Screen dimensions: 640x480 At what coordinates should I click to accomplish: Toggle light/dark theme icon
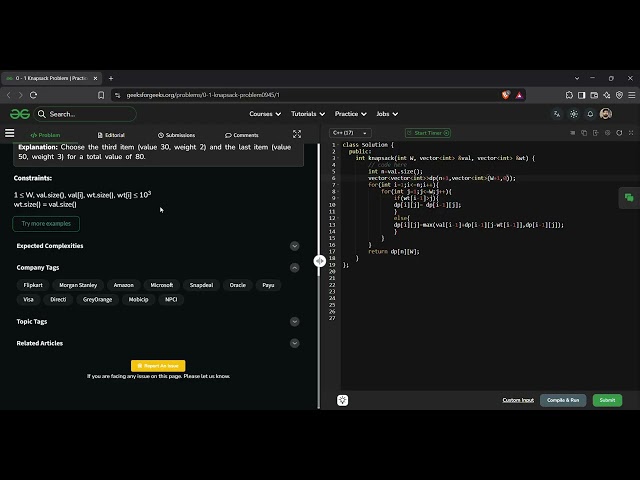(573, 114)
